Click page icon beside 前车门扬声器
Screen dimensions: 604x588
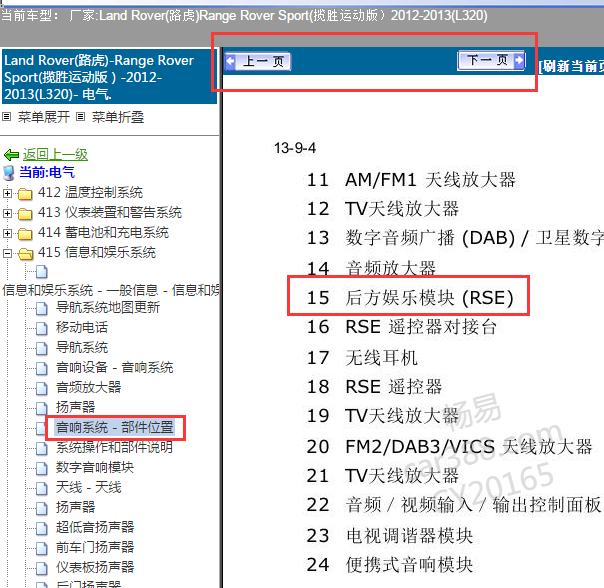(x=42, y=549)
